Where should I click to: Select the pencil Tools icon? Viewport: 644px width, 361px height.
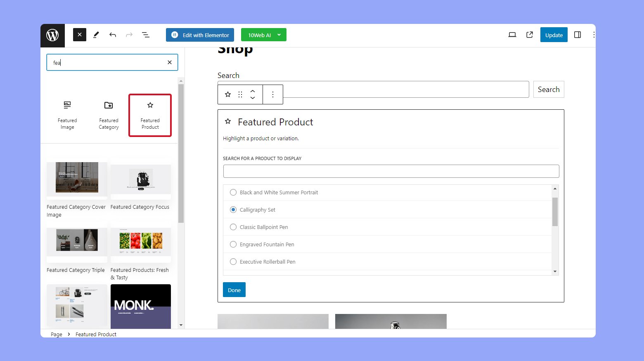click(96, 35)
